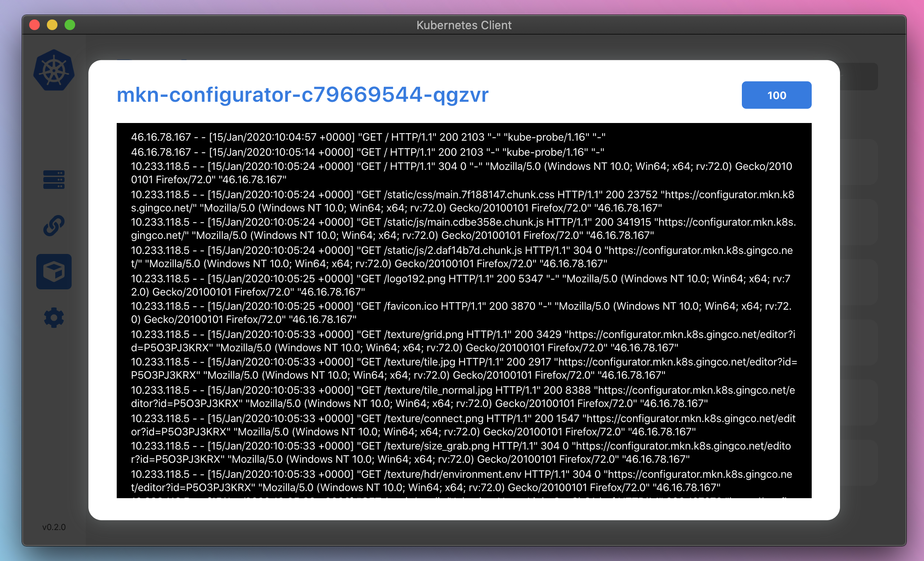Click the blue 100 log lines button
This screenshot has height=561, width=924.
(776, 95)
